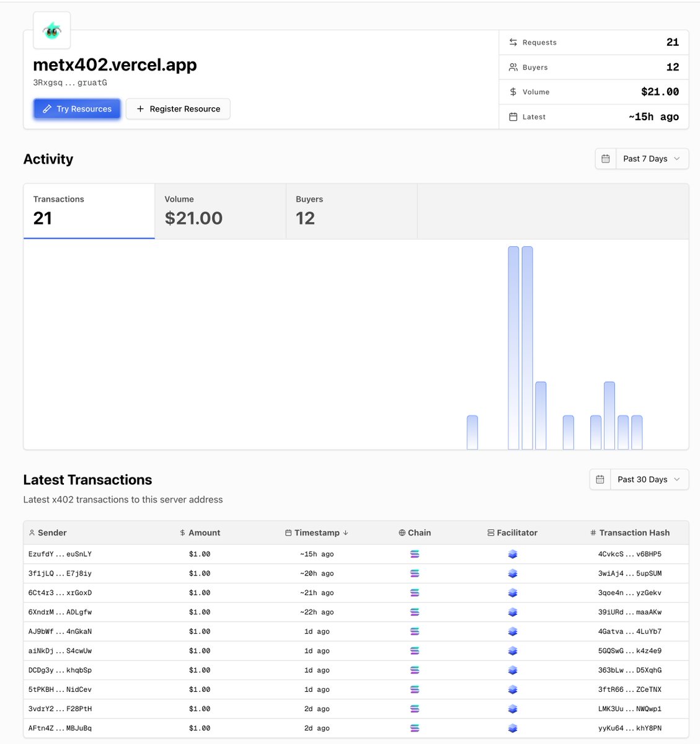Click the Solana chain icon in 3f1jLQ row
The width and height of the screenshot is (700, 744).
(x=415, y=573)
